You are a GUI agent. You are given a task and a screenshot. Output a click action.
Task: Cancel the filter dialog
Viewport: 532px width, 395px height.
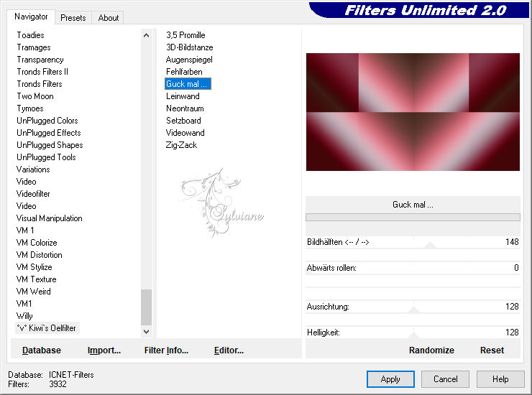tap(446, 379)
